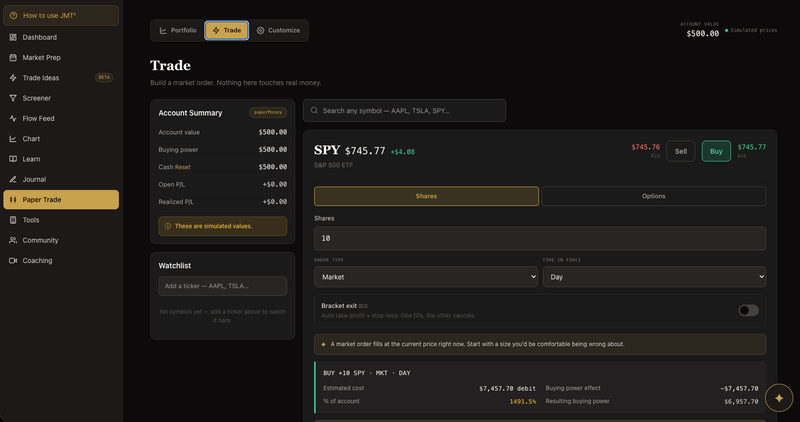800x422 pixels.
Task: Click the Community people icon
Action: [x=13, y=240]
